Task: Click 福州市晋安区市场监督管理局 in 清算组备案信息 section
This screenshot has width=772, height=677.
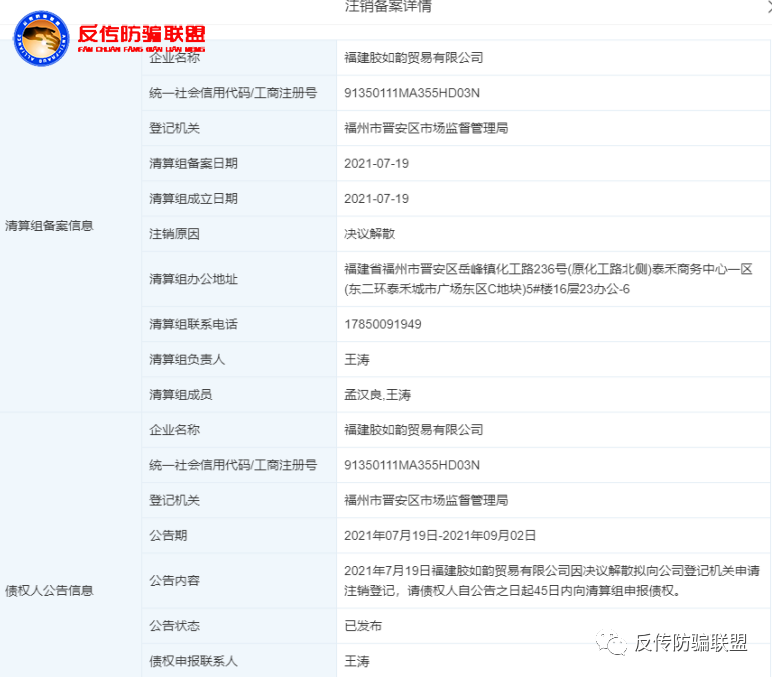Action: (x=426, y=129)
